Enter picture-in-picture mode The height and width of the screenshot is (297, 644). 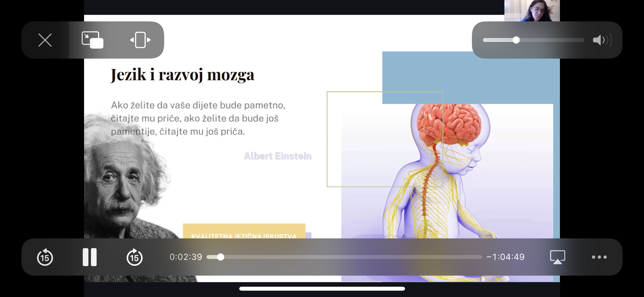click(92, 40)
